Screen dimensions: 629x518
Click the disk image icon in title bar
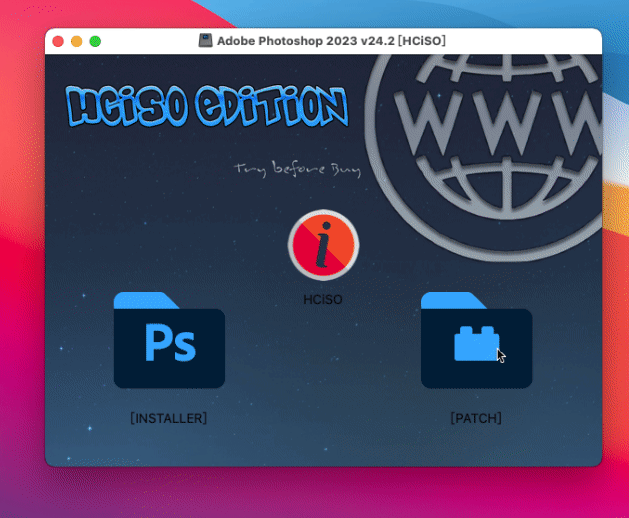[x=205, y=41]
